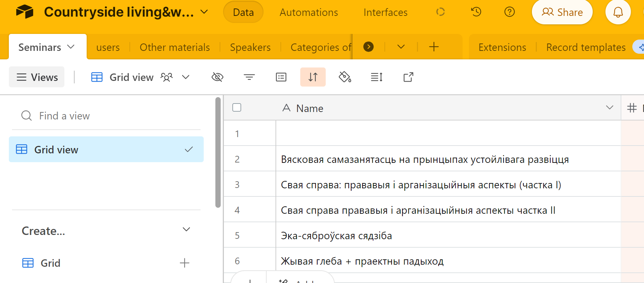Viewport: 644px width, 283px height.
Task: Click the help question mark icon
Action: point(509,12)
